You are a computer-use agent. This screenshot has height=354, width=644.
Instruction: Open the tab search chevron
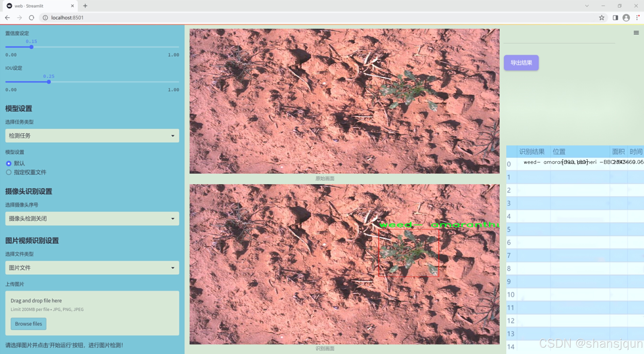(x=587, y=6)
